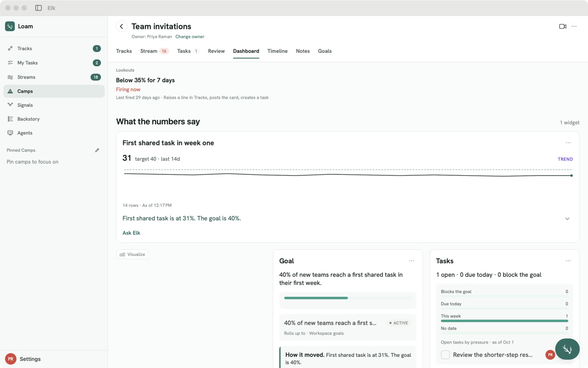Viewport: 588px width, 368px height.
Task: Click the Visualize button
Action: click(x=132, y=254)
